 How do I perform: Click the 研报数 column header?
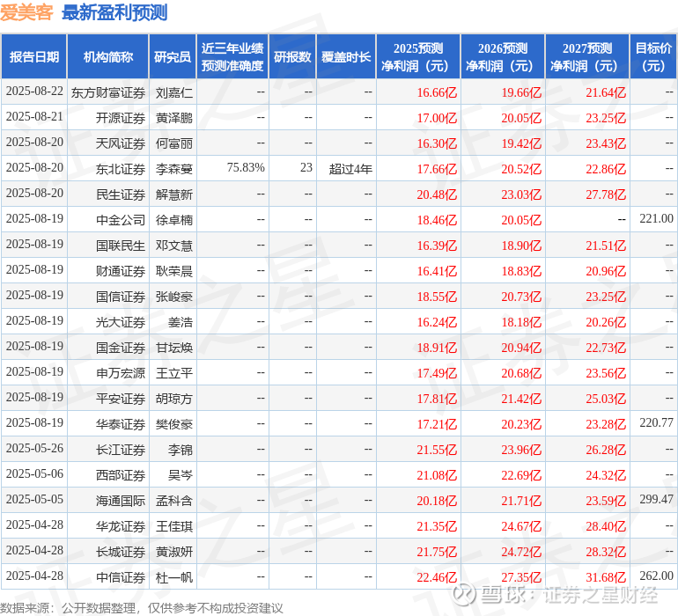point(292,56)
